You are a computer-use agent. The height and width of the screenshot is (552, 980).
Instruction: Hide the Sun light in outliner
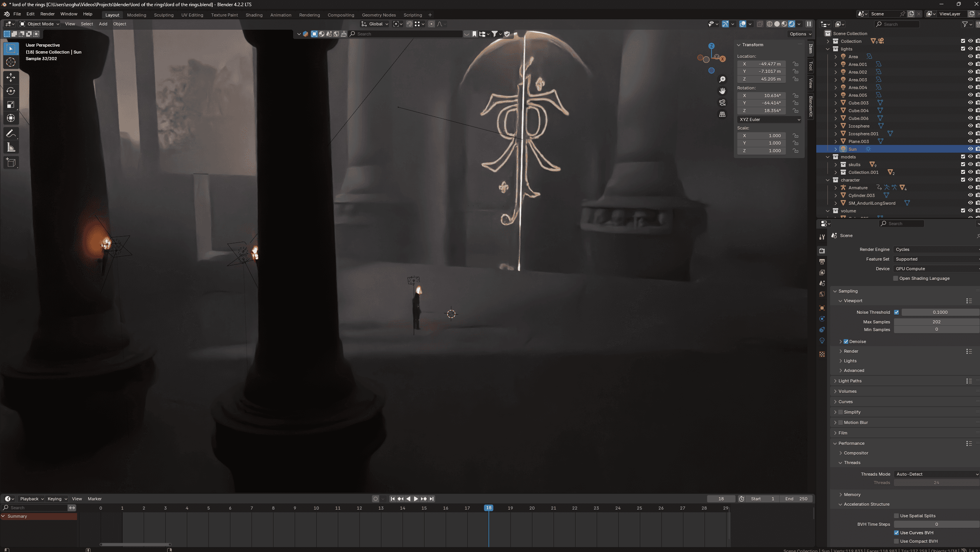[970, 149]
